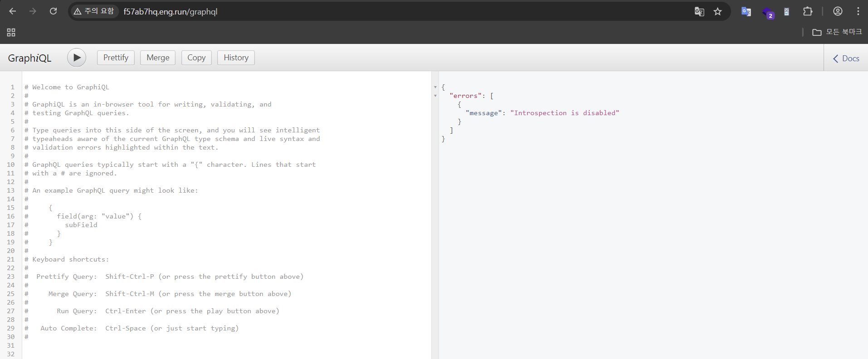Collapse the "errors" array fold arrow
The width and height of the screenshot is (868, 359).
coord(435,96)
